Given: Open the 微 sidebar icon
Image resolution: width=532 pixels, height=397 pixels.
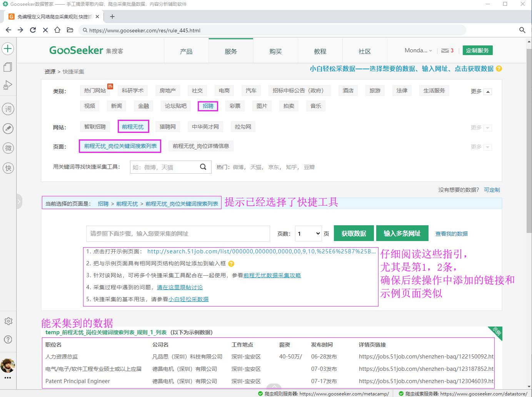Looking at the screenshot, I should [x=8, y=148].
